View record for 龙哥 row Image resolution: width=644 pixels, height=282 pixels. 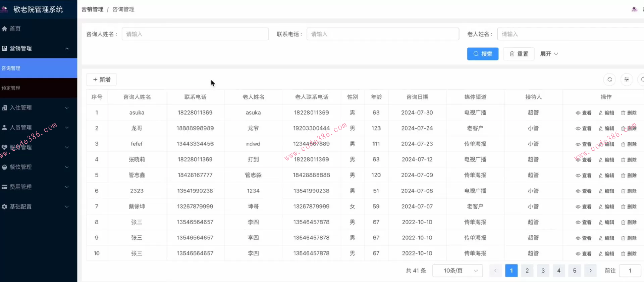tap(583, 129)
